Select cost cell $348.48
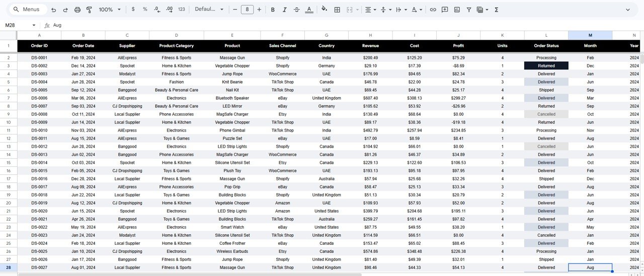644x276 pixels. (414, 251)
